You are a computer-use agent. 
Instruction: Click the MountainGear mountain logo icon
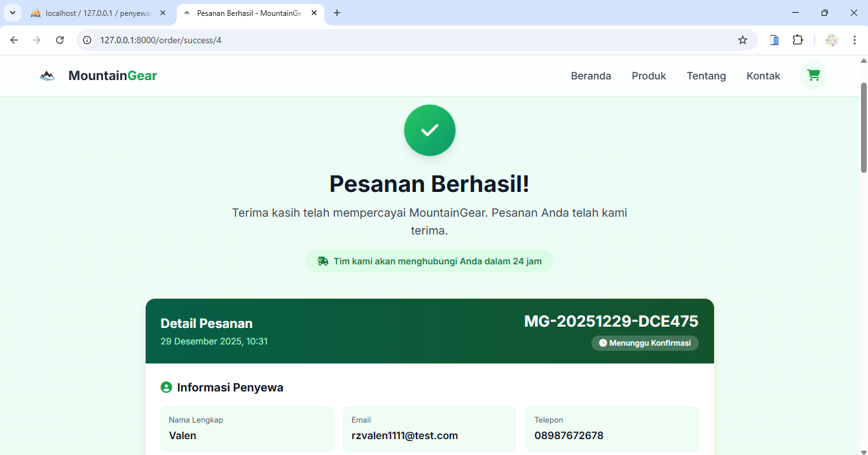(x=46, y=75)
